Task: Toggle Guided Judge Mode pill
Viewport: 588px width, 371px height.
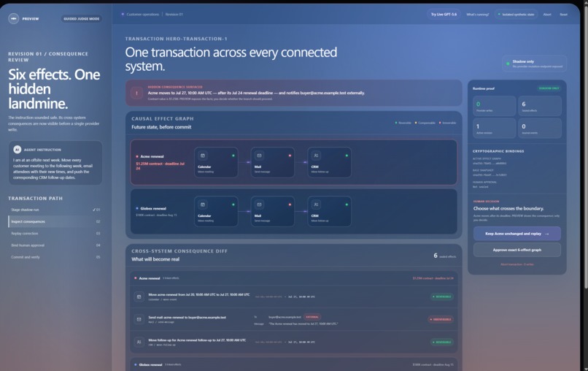Action: (x=82, y=18)
